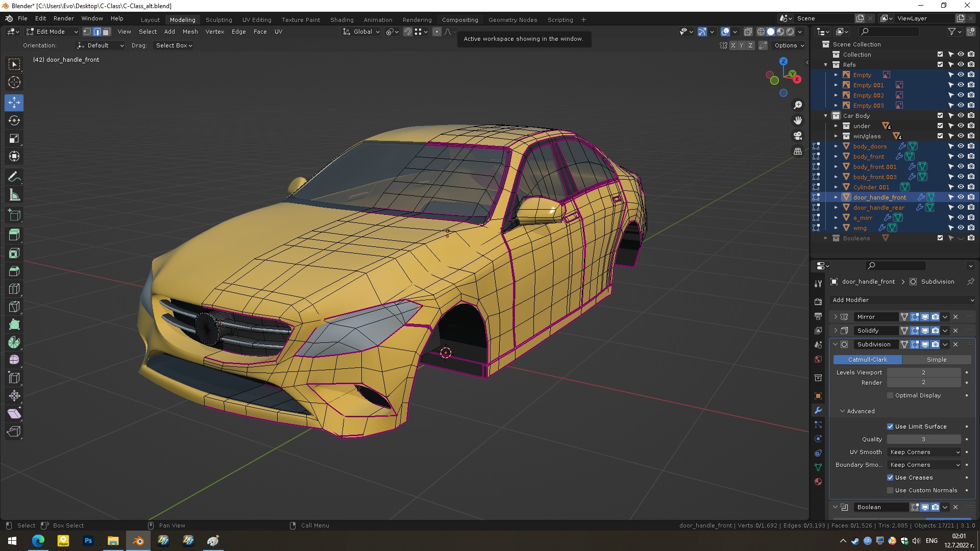
Task: Activate the Rotate tool
Action: click(14, 121)
